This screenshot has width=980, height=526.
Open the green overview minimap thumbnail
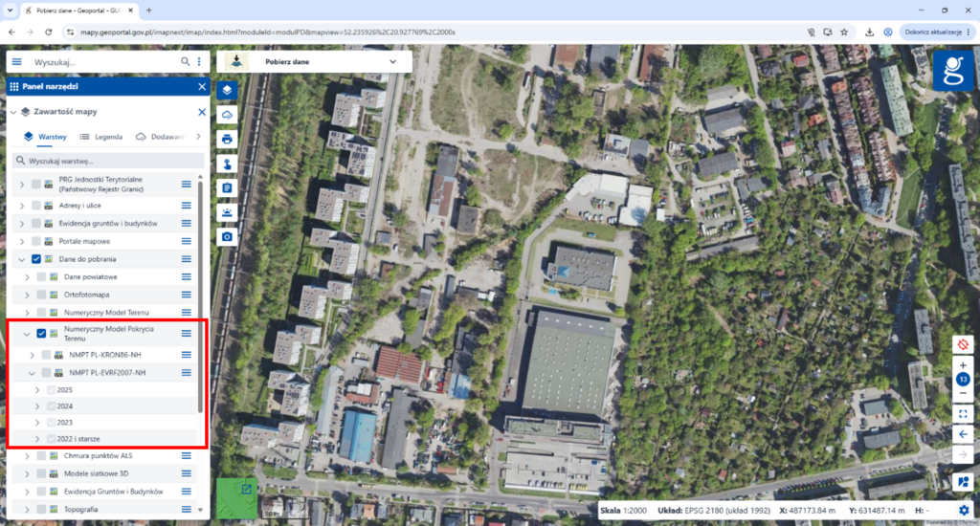[x=237, y=498]
